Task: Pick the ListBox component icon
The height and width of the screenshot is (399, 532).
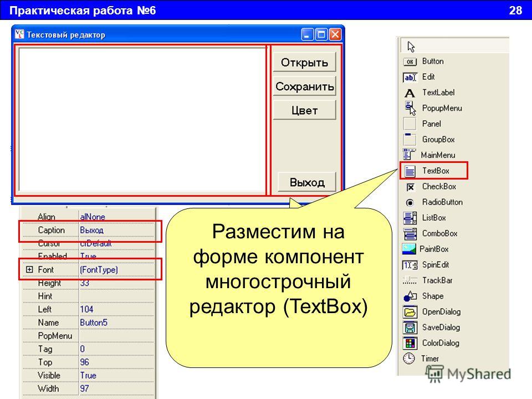Action: [x=410, y=218]
